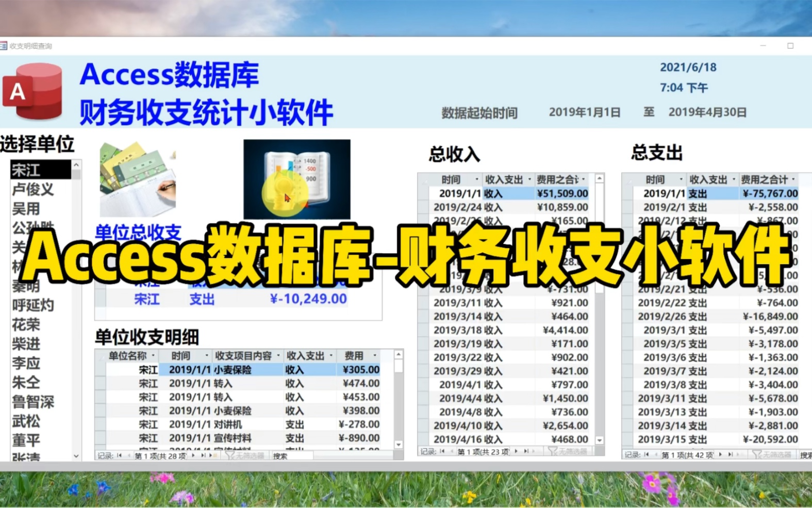
Task: Open 收入支出 column dropdown in 总支出 table
Action: coord(734,179)
